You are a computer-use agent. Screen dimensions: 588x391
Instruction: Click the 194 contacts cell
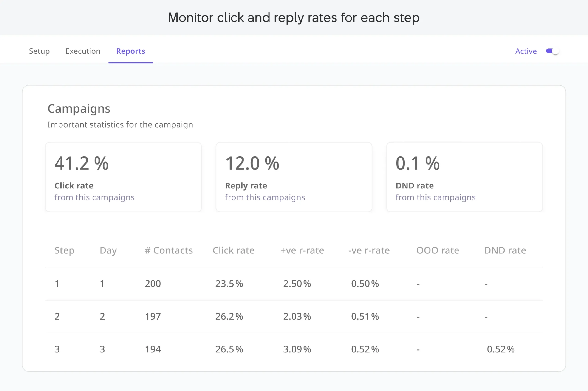tap(153, 349)
